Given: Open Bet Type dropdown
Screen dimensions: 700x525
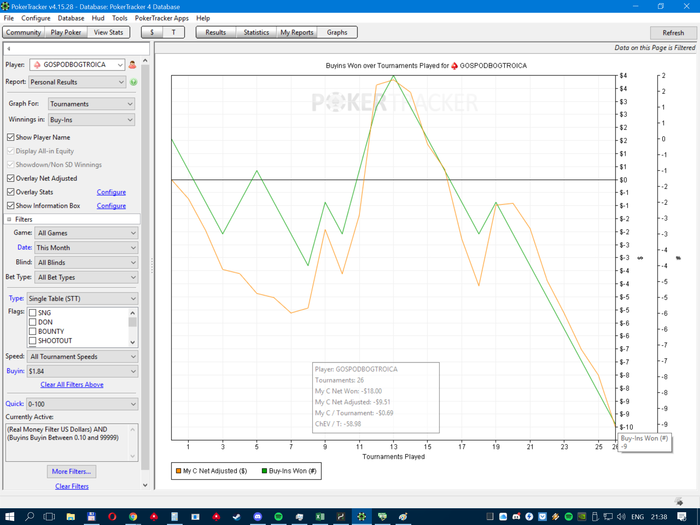Looking at the screenshot, I should (x=86, y=277).
